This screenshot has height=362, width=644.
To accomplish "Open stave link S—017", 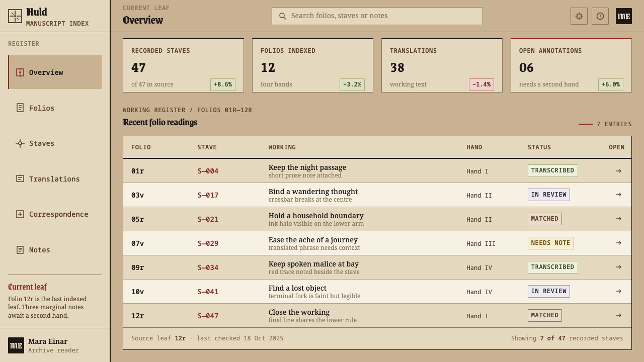I will 208,195.
